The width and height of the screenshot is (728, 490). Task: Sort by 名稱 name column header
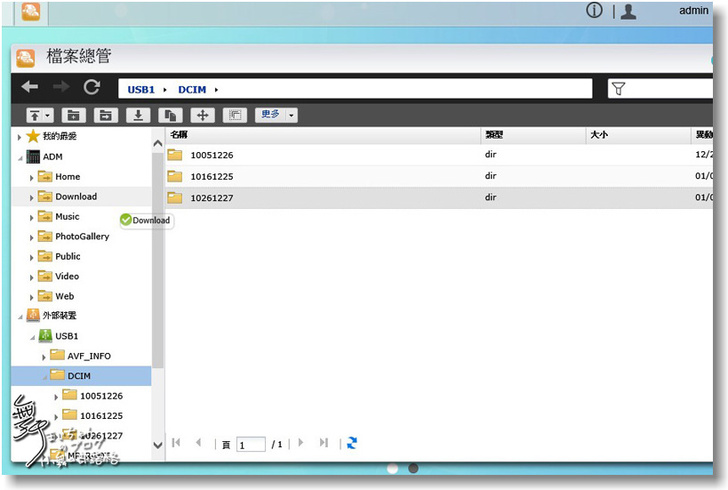click(x=323, y=135)
